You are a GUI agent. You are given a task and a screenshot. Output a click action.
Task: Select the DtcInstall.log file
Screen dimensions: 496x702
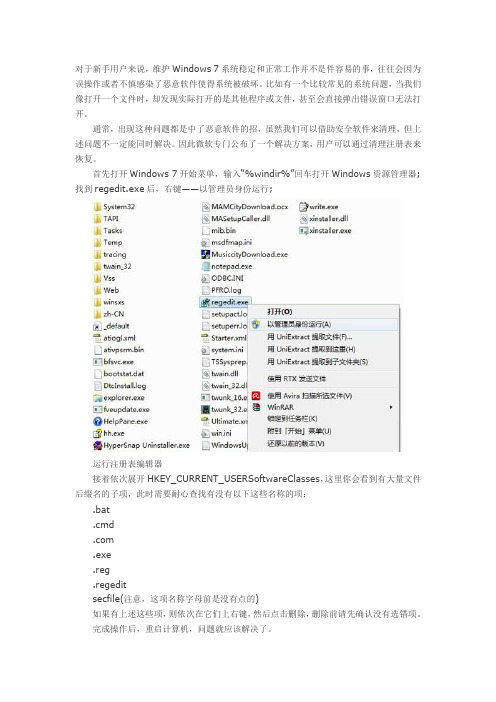coord(120,385)
